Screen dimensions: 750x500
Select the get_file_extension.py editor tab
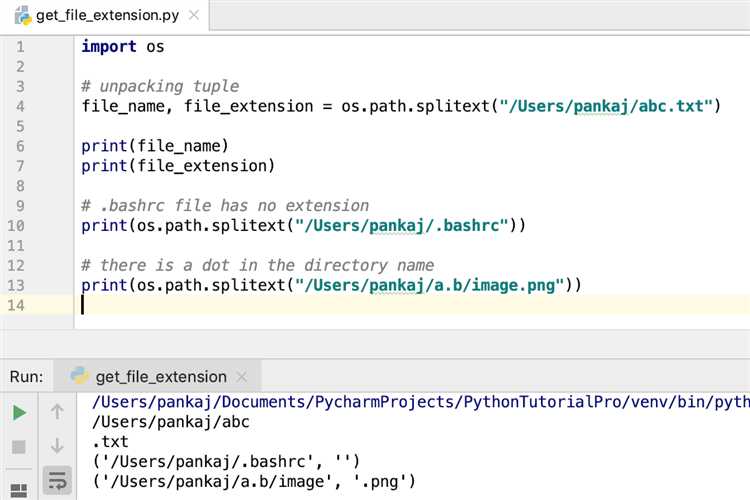coord(110,18)
